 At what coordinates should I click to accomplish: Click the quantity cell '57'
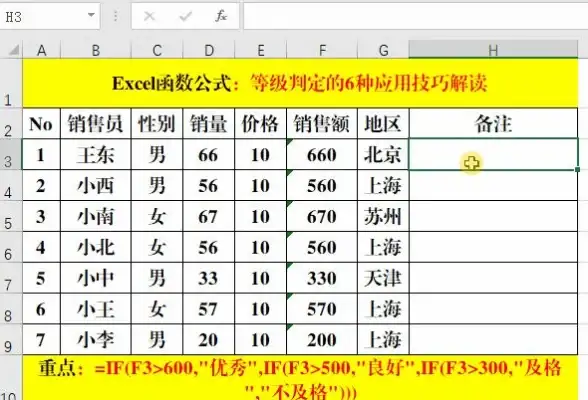(208, 309)
